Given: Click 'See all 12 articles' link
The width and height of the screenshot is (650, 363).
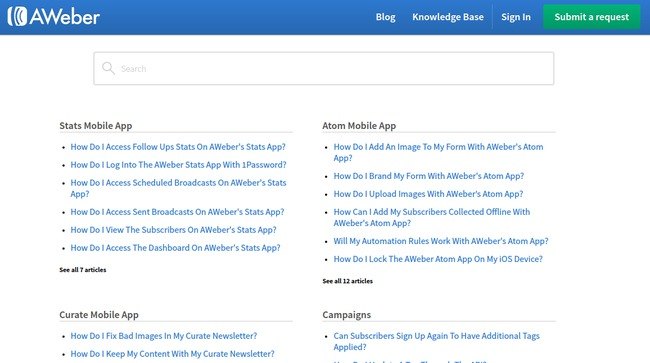Looking at the screenshot, I should [347, 281].
